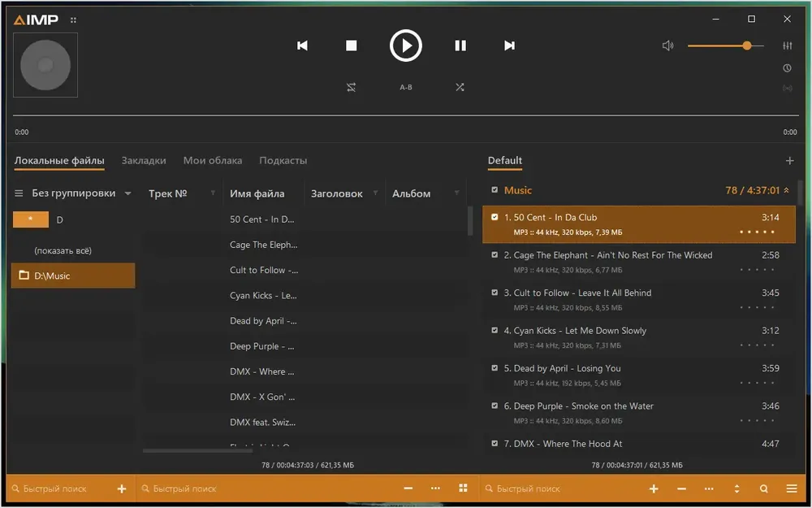Viewport: 812px width, 508px height.
Task: Skip to the previous track
Action: point(302,46)
